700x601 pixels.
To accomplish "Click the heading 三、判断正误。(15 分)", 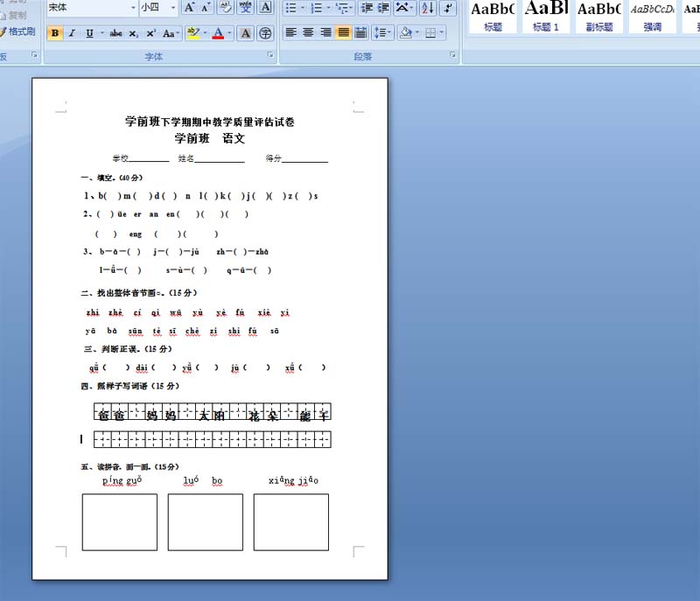I will [128, 349].
